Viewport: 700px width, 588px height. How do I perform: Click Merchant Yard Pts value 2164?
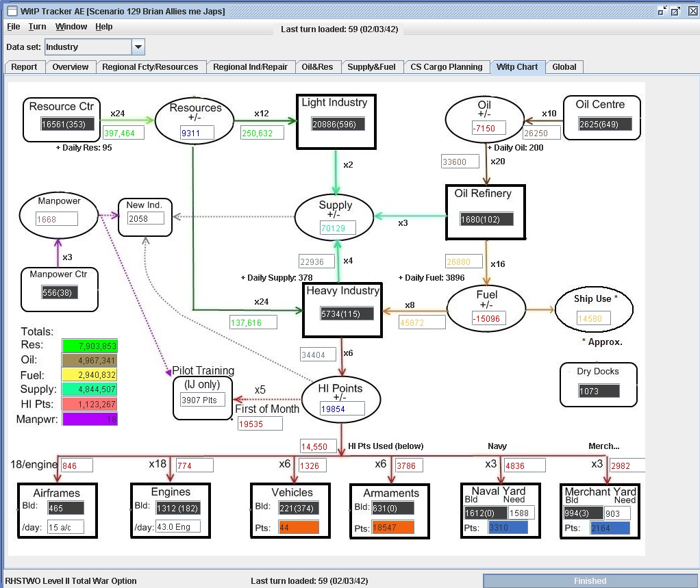610,528
